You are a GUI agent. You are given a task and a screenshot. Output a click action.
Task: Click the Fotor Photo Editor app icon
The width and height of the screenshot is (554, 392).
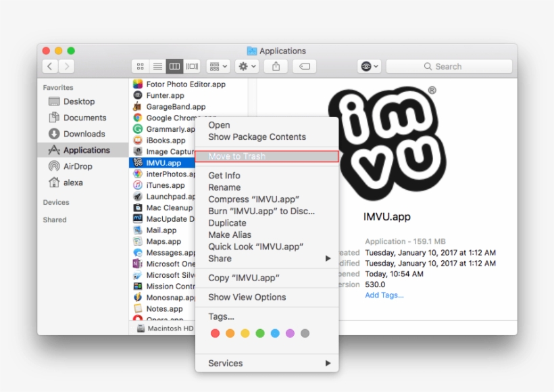(x=138, y=84)
